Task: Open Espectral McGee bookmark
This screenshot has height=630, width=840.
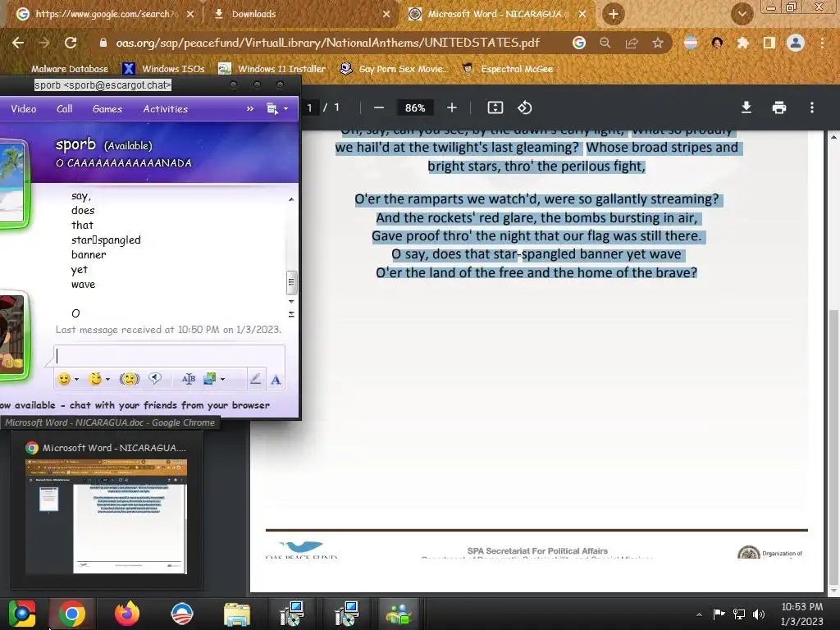Action: point(508,69)
